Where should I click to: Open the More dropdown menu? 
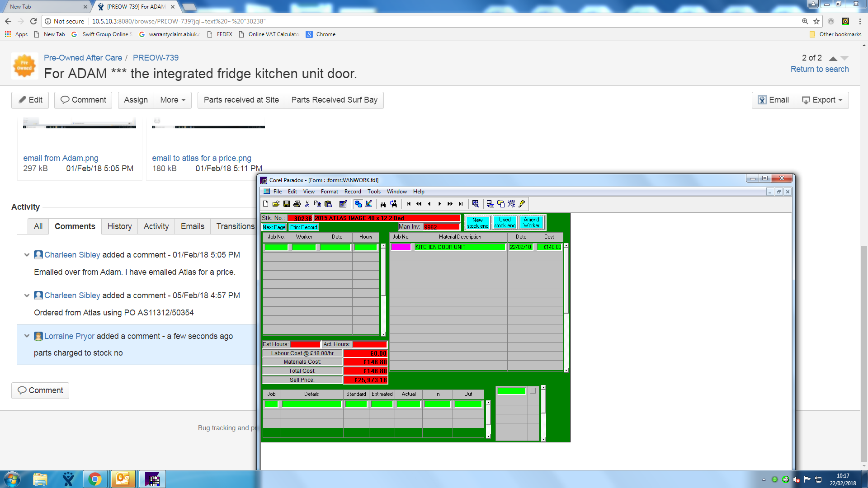(x=173, y=100)
